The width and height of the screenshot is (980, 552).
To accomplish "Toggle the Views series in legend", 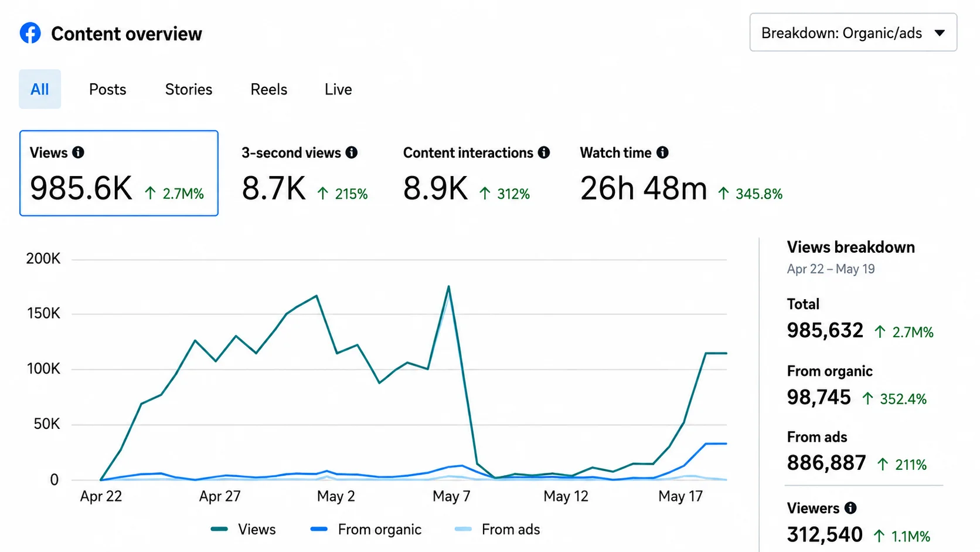I will tap(243, 529).
